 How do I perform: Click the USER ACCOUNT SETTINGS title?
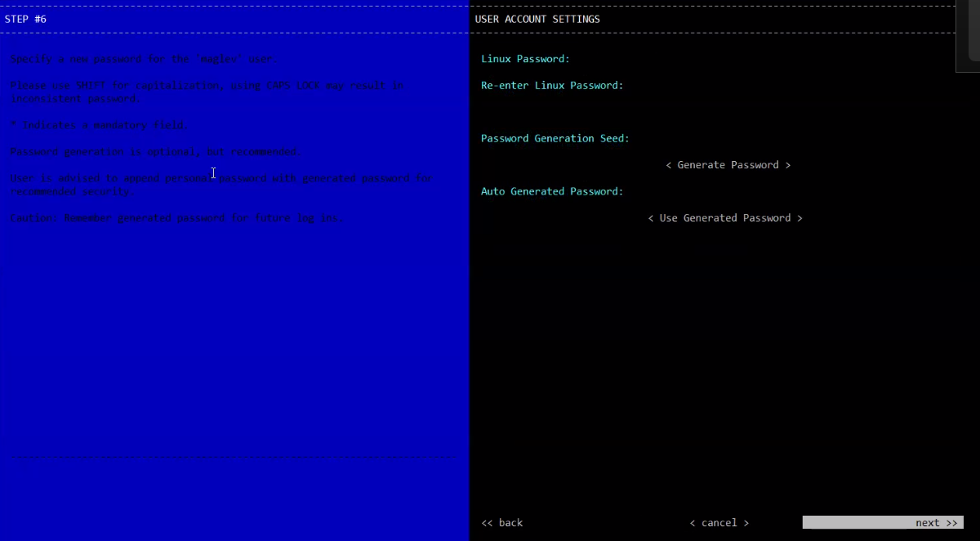pyautogui.click(x=537, y=19)
